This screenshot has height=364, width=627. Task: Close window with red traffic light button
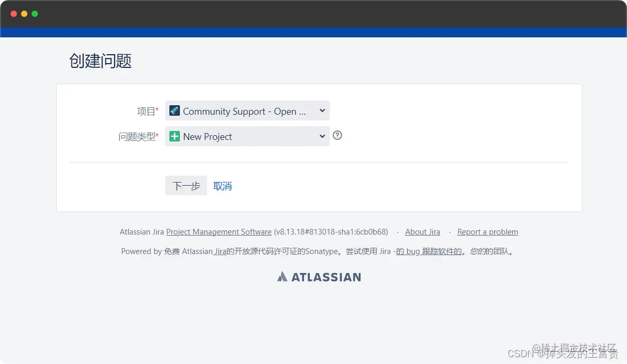click(14, 14)
